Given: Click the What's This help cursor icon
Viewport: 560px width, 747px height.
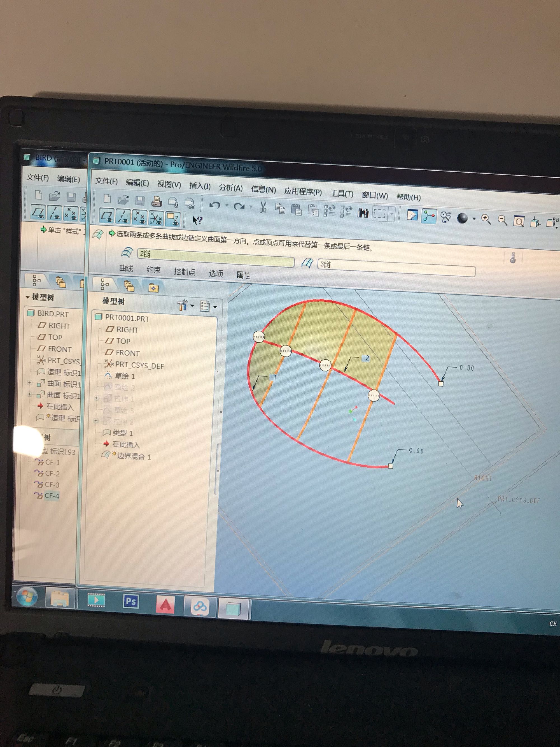Looking at the screenshot, I should (x=197, y=221).
